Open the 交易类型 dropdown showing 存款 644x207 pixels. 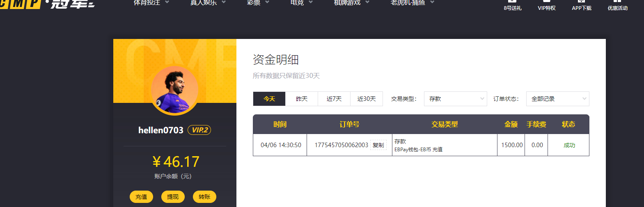tap(455, 99)
